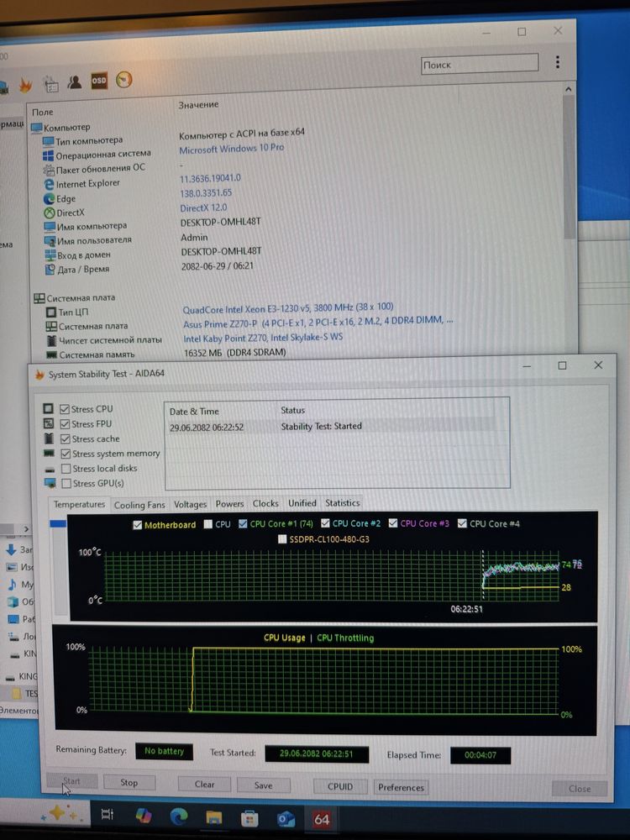Switch to AIDA64 taskbar icon
This screenshot has height=840, width=630.
pyautogui.click(x=322, y=819)
